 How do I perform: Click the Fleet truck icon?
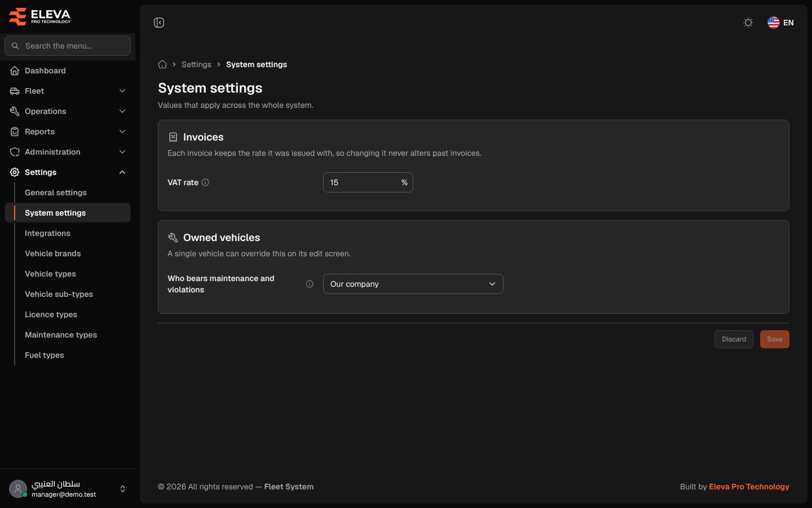[x=15, y=91]
